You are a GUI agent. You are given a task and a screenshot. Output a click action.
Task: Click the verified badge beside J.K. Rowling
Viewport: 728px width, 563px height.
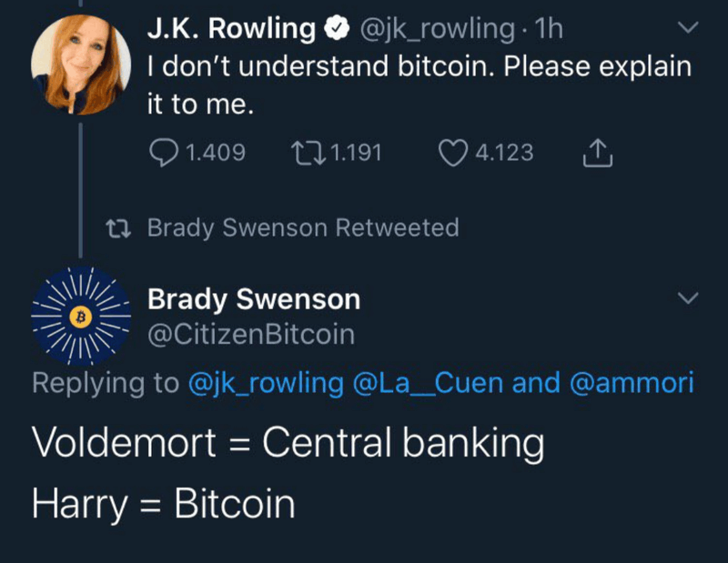click(337, 30)
